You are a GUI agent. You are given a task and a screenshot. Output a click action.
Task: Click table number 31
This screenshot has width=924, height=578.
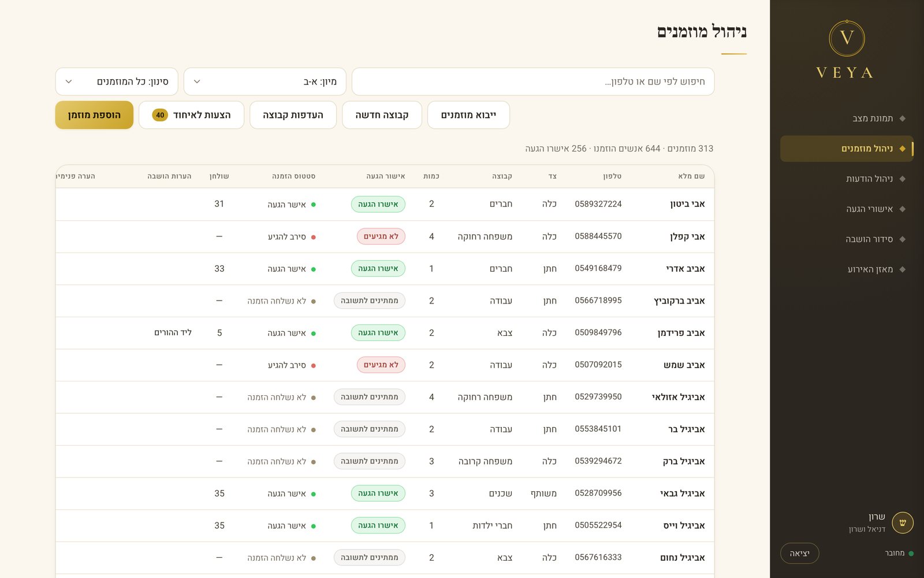(x=219, y=204)
